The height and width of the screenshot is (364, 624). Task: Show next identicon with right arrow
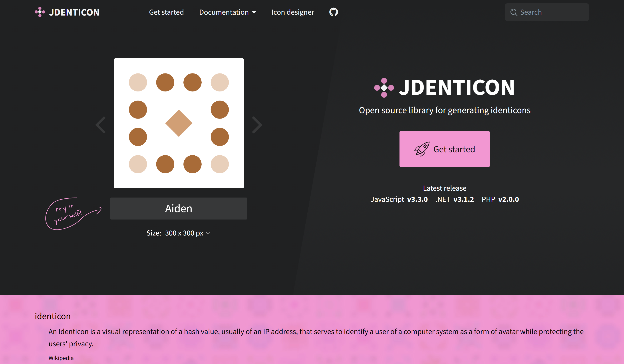[x=257, y=125]
